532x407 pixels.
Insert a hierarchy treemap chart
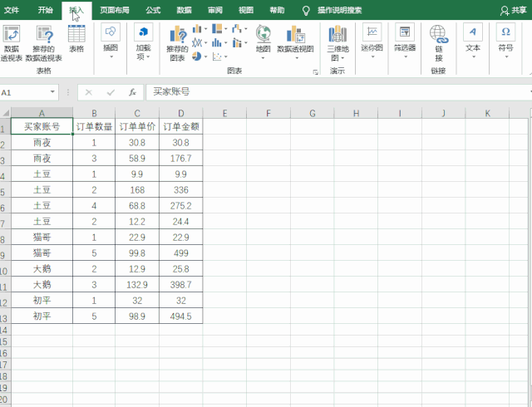coord(219,29)
